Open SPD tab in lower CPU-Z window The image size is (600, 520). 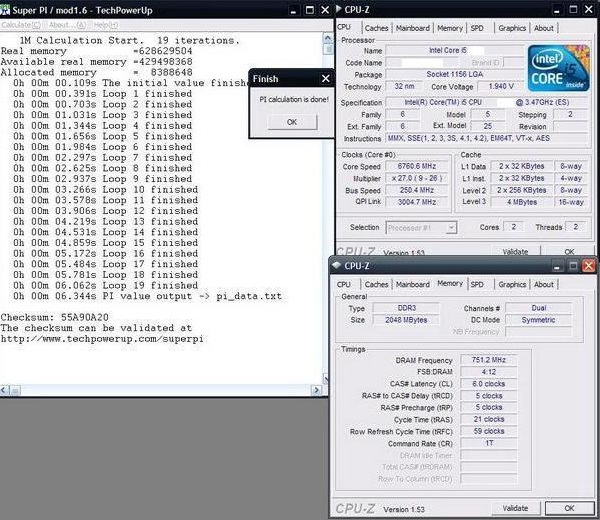point(477,284)
